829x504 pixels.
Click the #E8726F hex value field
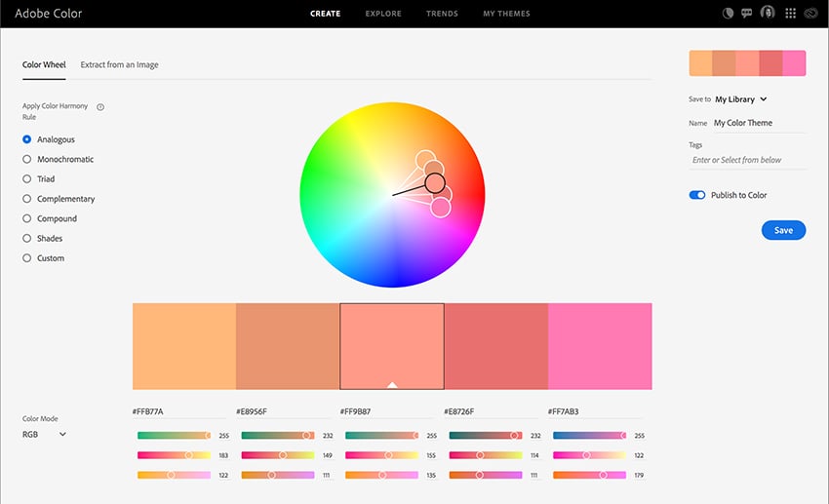(x=491, y=411)
